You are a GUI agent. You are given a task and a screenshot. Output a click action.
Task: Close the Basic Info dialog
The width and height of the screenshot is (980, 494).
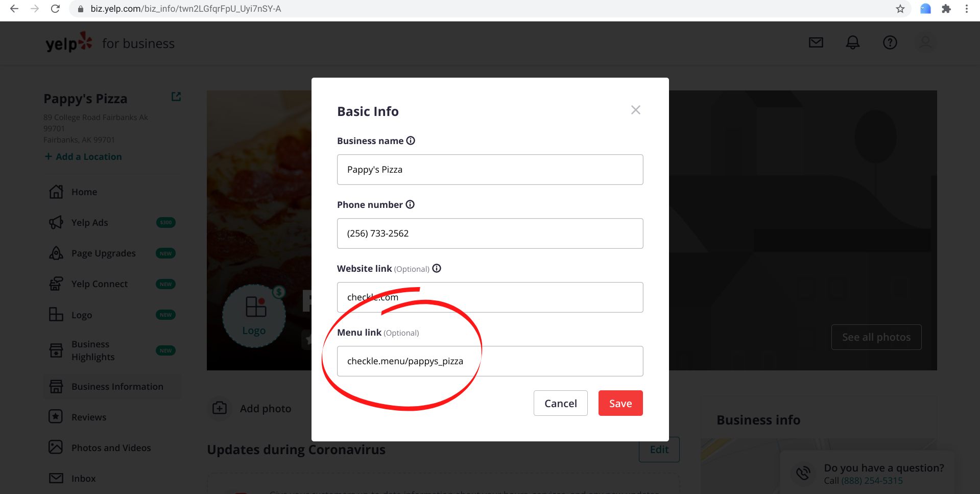[635, 110]
